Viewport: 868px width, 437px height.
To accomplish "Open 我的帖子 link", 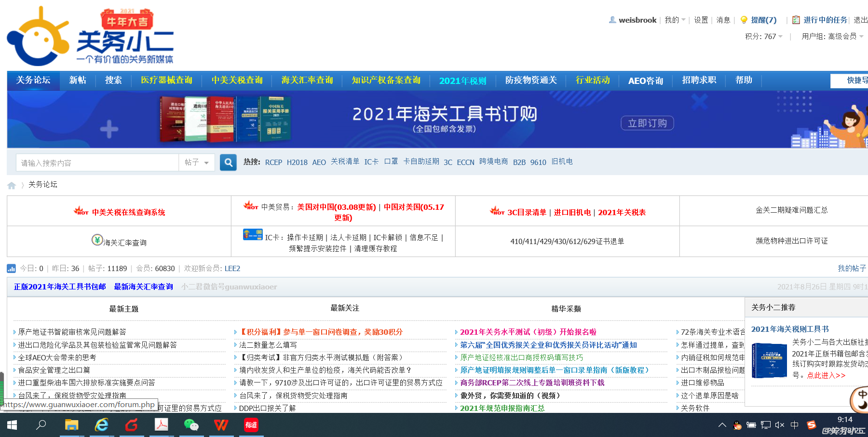I will [852, 268].
